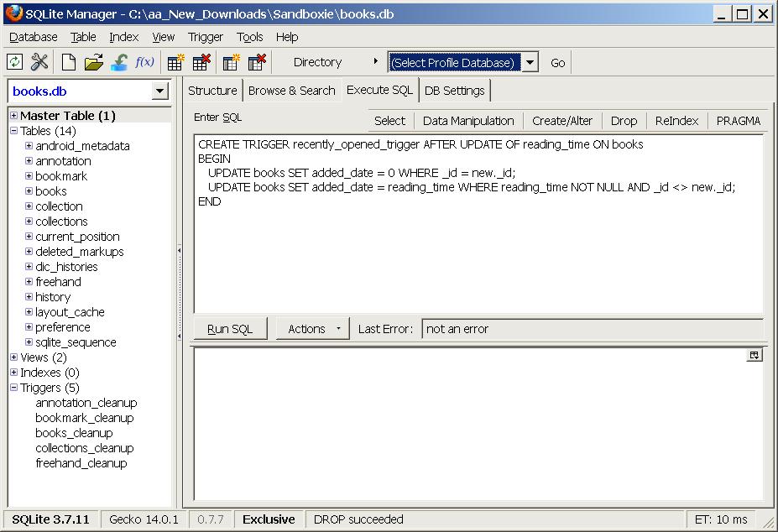Screen dimensions: 778x532
Task: Click the Go button
Action: [557, 63]
